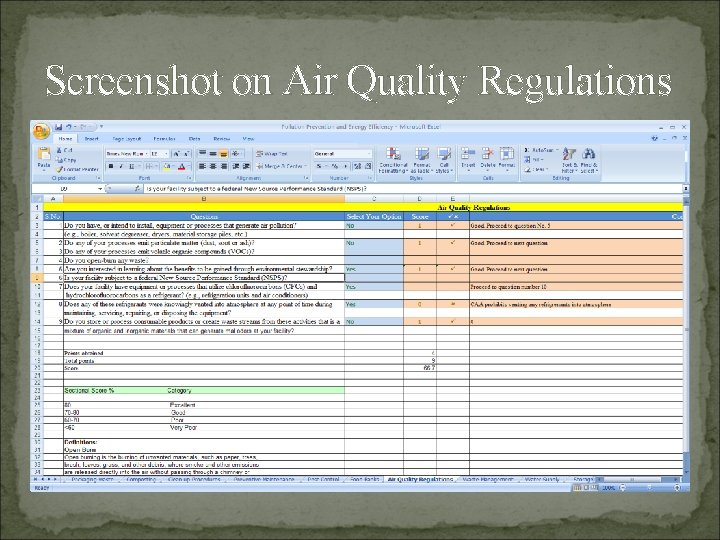
Task: Copy the selected cell
Action: tap(66, 160)
